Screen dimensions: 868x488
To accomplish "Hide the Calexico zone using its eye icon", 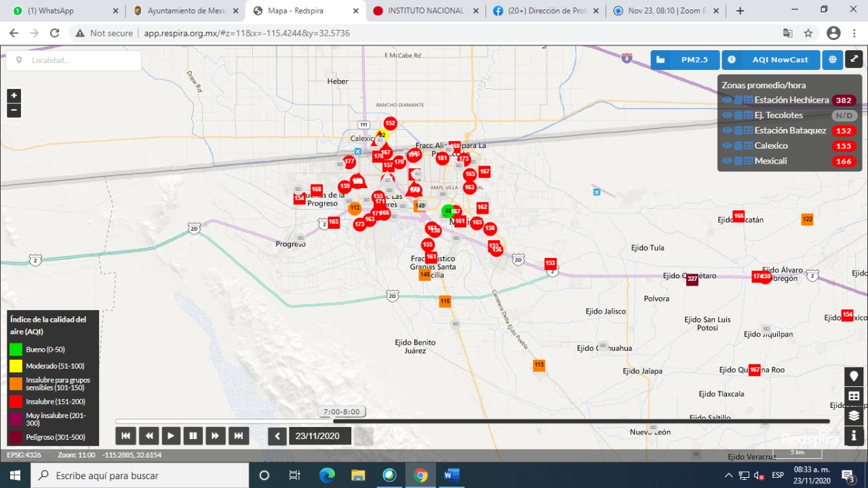I will [727, 146].
